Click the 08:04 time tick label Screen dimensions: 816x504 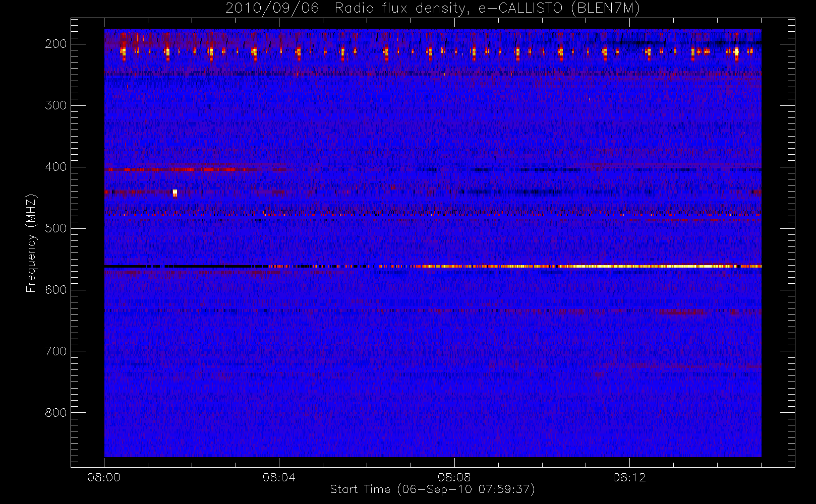pos(279,477)
